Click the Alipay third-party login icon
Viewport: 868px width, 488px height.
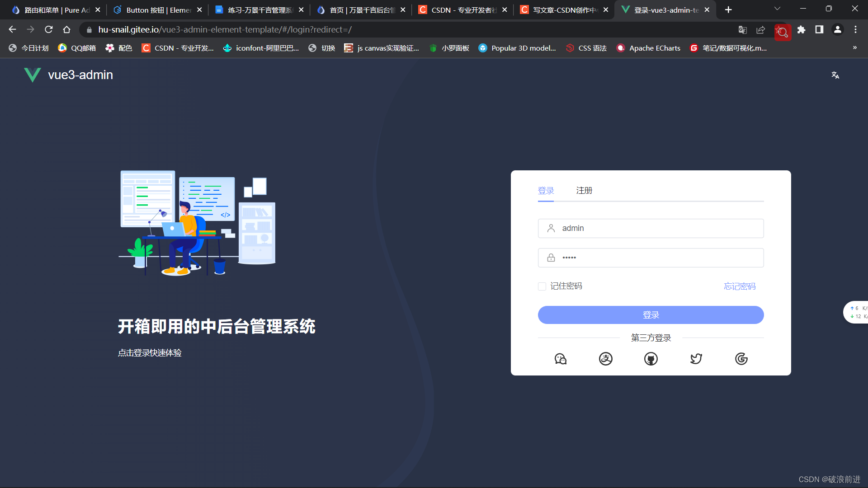[x=605, y=358]
